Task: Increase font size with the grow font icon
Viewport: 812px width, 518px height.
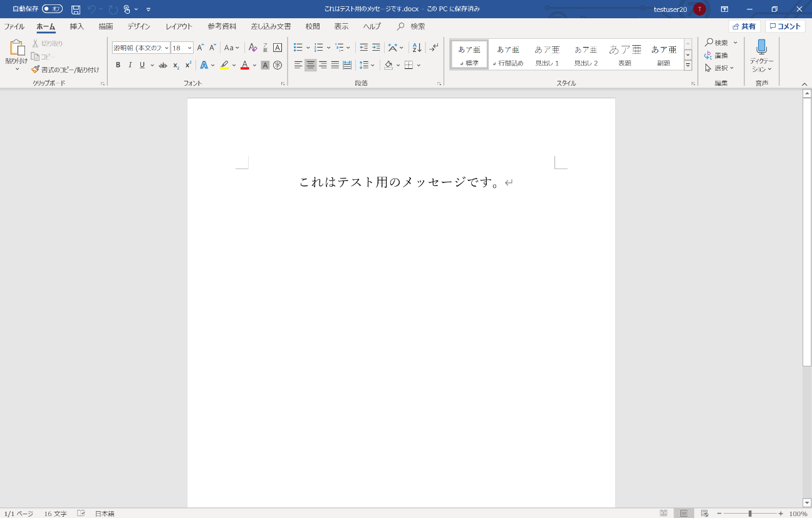Action: pyautogui.click(x=200, y=48)
